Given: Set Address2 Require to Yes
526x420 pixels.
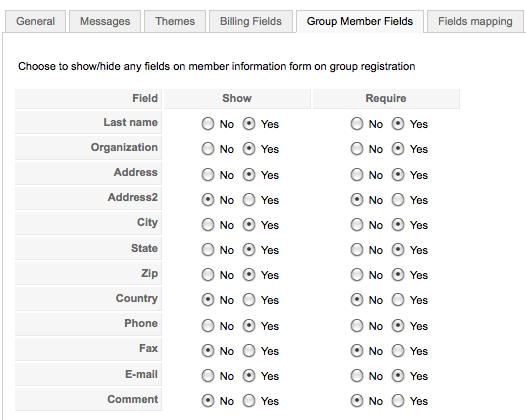Looking at the screenshot, I should [x=398, y=200].
